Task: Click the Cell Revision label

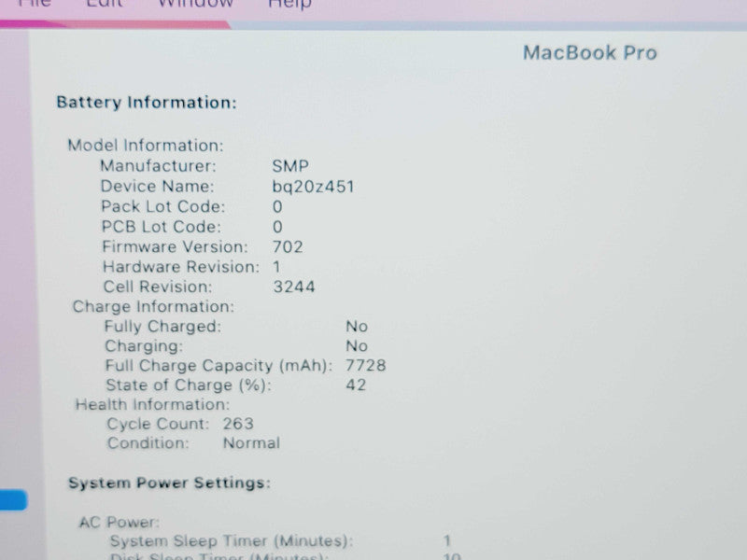Action: point(158,287)
